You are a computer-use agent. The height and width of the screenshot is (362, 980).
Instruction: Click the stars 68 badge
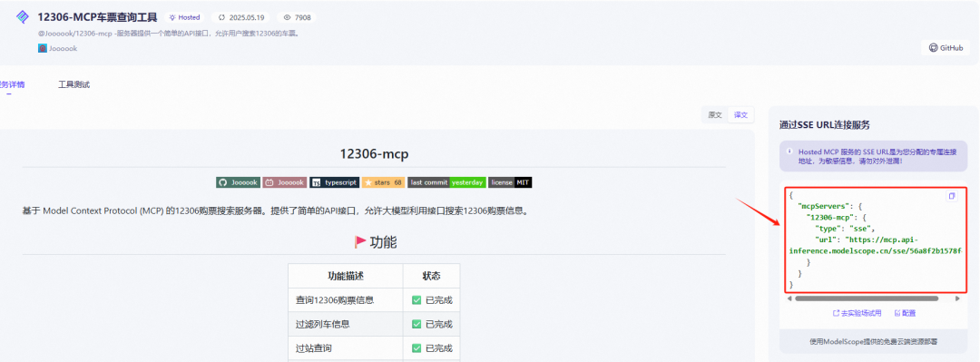383,182
